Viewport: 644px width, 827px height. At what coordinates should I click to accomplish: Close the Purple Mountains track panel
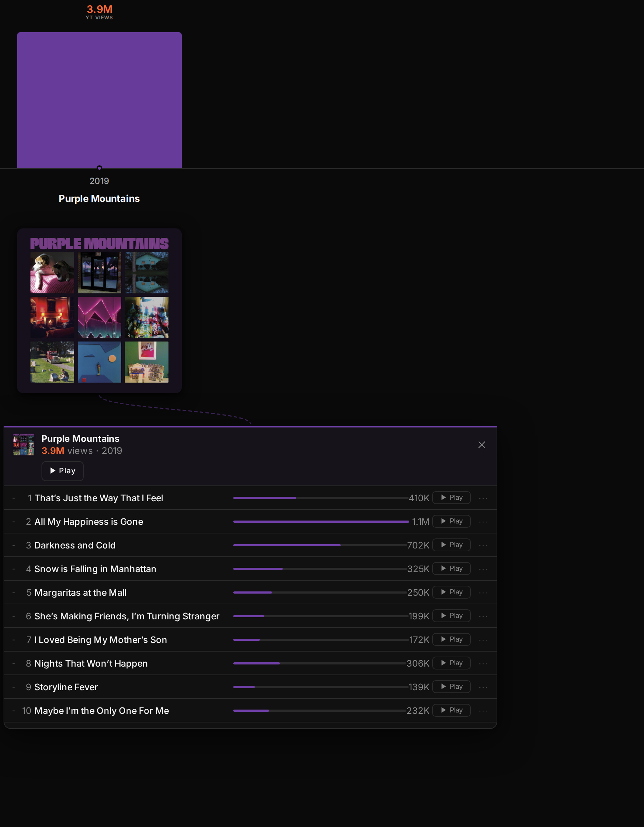pyautogui.click(x=481, y=445)
